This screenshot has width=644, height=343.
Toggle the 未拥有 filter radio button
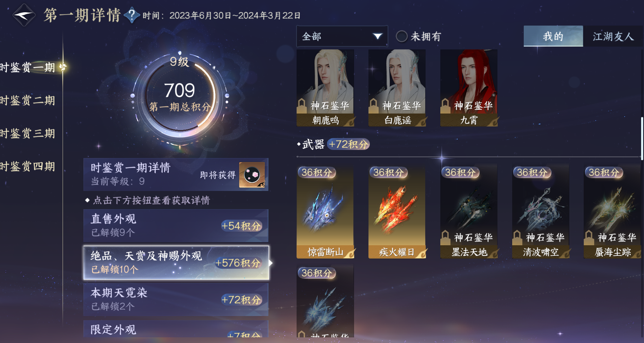pos(401,36)
